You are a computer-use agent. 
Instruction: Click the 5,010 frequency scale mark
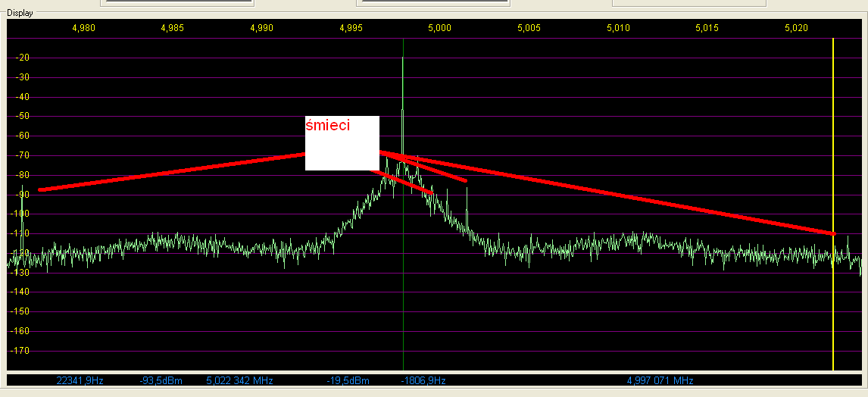click(x=618, y=28)
